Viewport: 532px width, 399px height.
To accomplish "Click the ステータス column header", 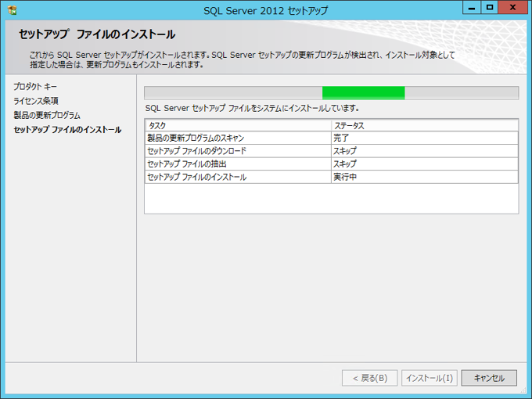I will pyautogui.click(x=425, y=125).
